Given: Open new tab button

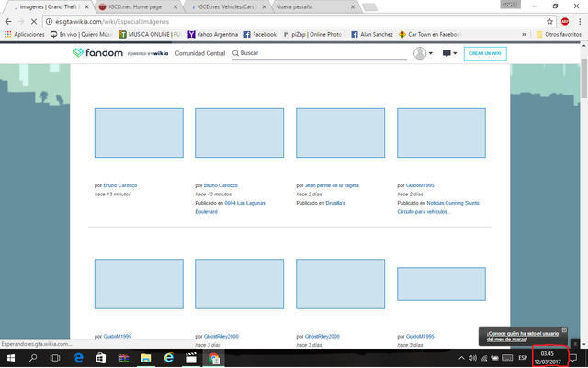Looking at the screenshot, I should tap(369, 7).
